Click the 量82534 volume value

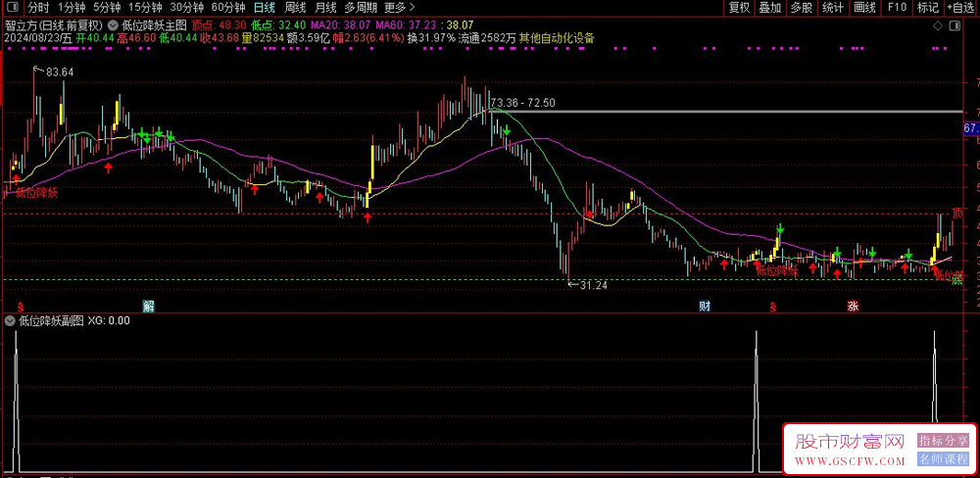tap(263, 38)
